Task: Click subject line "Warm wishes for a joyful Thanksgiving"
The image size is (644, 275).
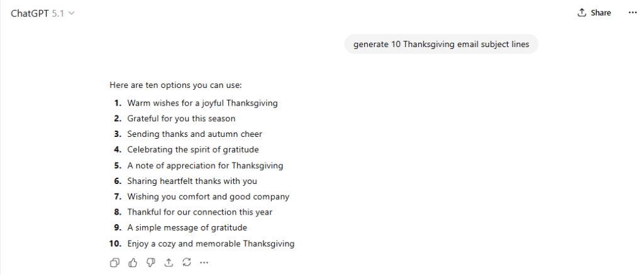Action: [x=202, y=102]
